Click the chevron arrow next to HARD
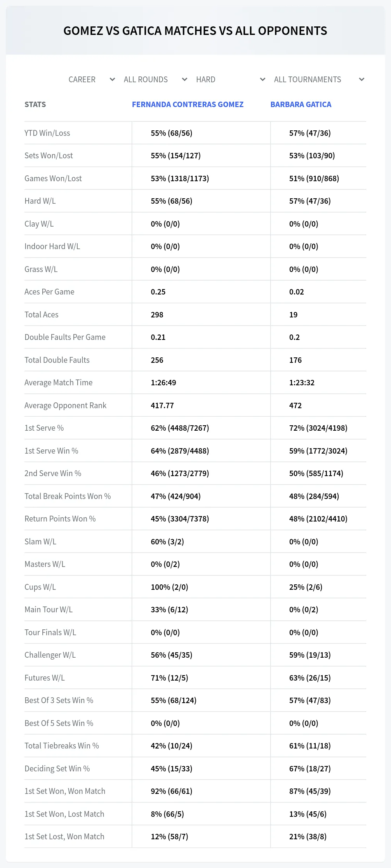 point(262,80)
